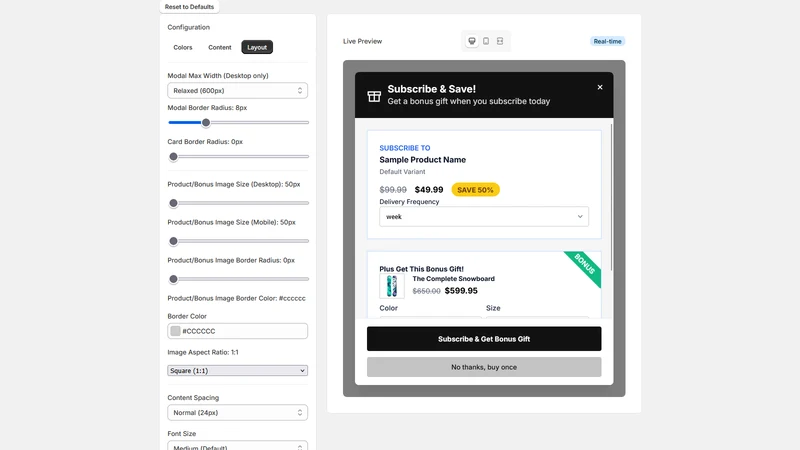The height and width of the screenshot is (450, 800).
Task: Click the Reset to Defaults button
Action: click(x=189, y=7)
